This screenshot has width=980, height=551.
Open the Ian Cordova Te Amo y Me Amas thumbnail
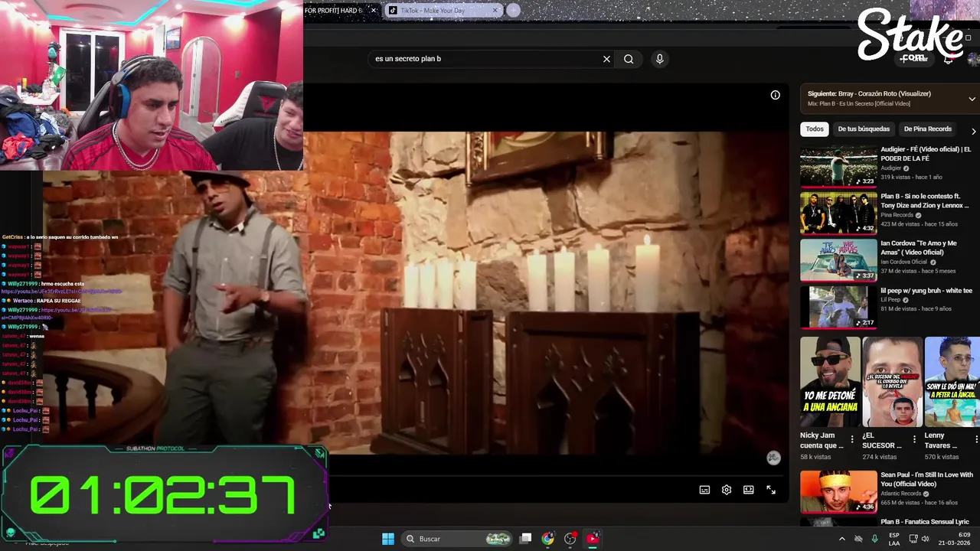coord(838,260)
